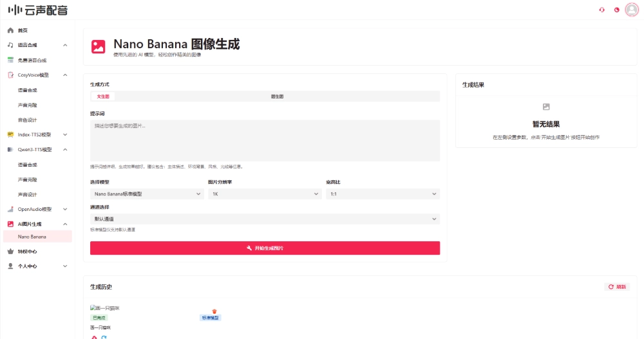
Task: Open the user avatar menu
Action: click(631, 10)
